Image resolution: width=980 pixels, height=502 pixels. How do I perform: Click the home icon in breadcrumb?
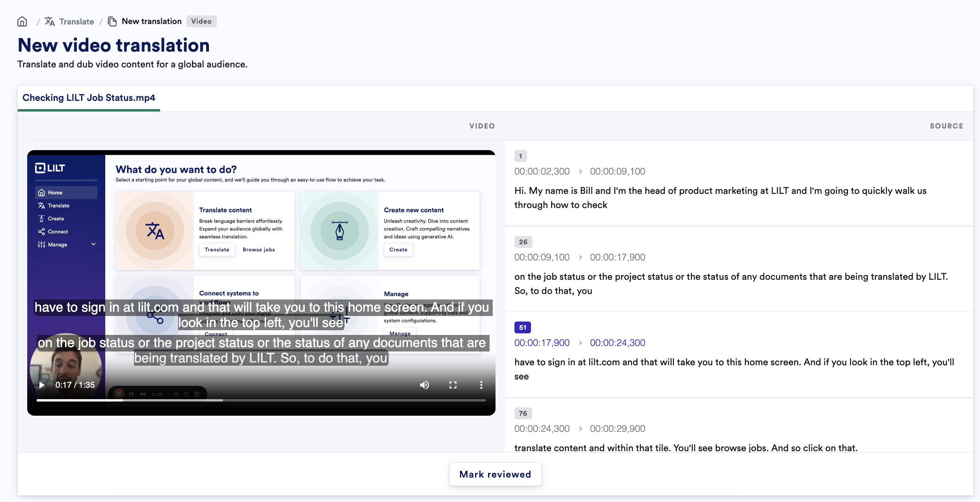point(22,21)
